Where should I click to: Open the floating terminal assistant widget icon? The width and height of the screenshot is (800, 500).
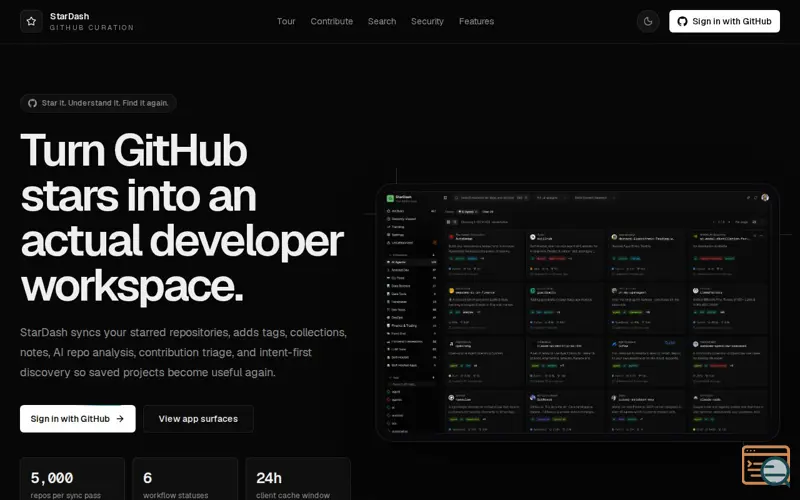(766, 465)
